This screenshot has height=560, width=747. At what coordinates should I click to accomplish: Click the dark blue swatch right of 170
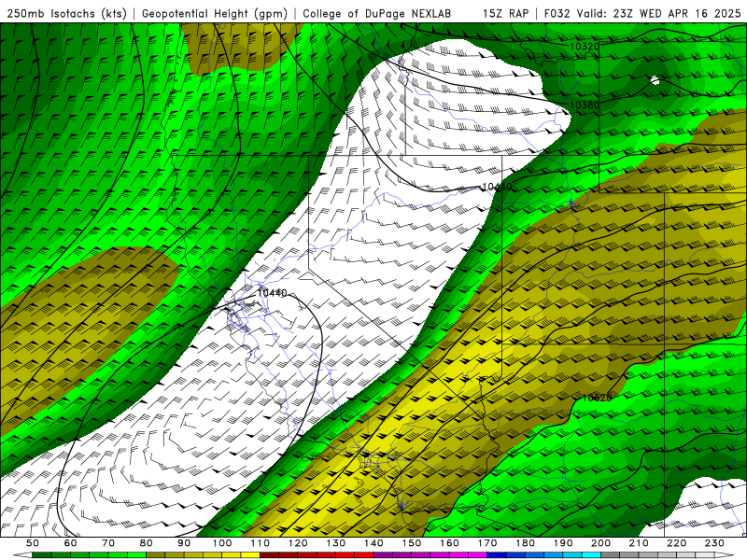tap(497, 555)
